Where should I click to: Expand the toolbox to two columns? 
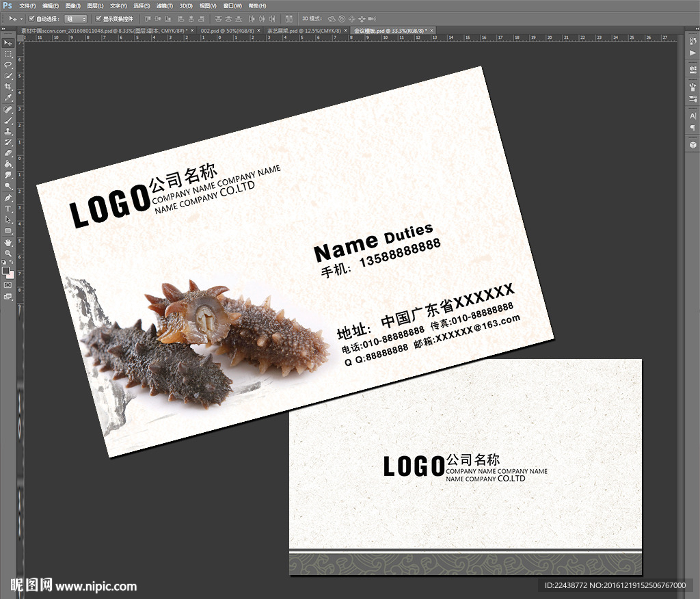[3, 29]
